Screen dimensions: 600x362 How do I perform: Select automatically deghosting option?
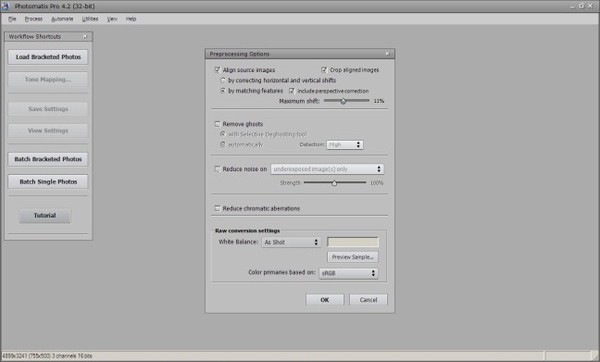[223, 145]
